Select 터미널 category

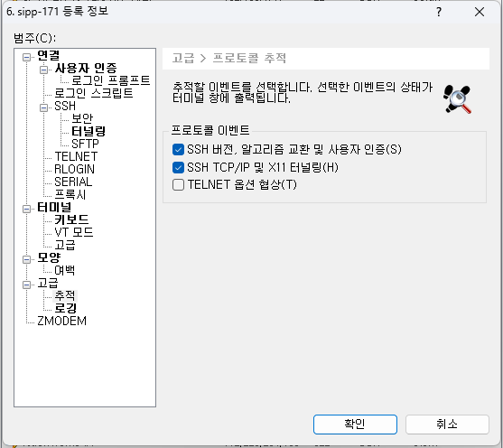(x=54, y=207)
